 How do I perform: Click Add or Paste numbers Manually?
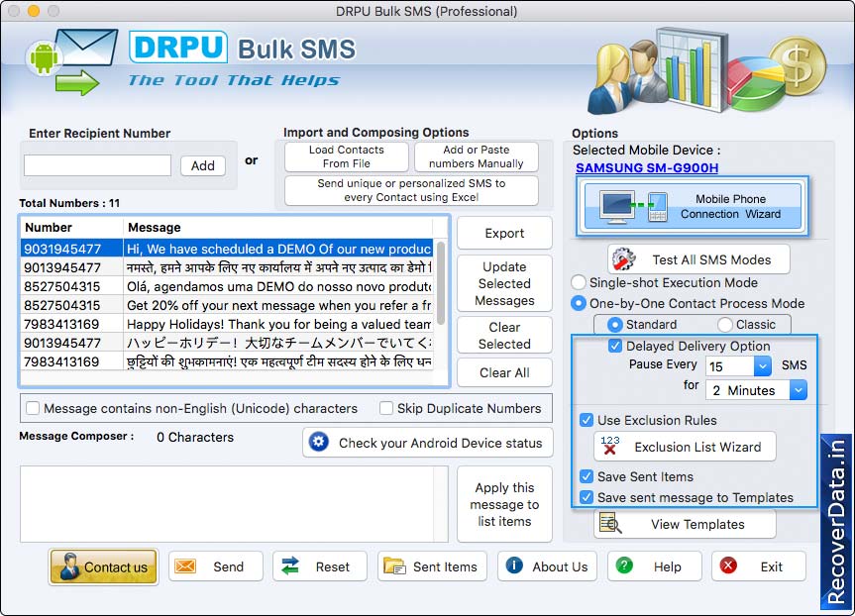[476, 156]
